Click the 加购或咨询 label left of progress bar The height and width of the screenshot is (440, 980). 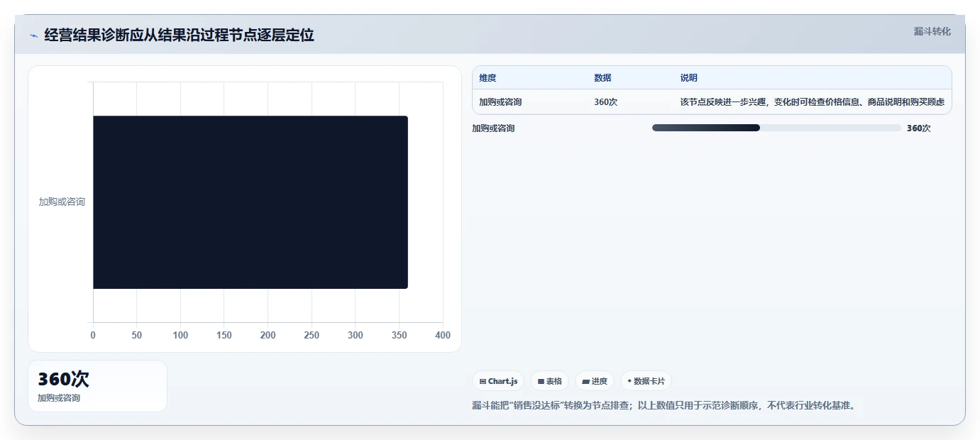point(493,128)
